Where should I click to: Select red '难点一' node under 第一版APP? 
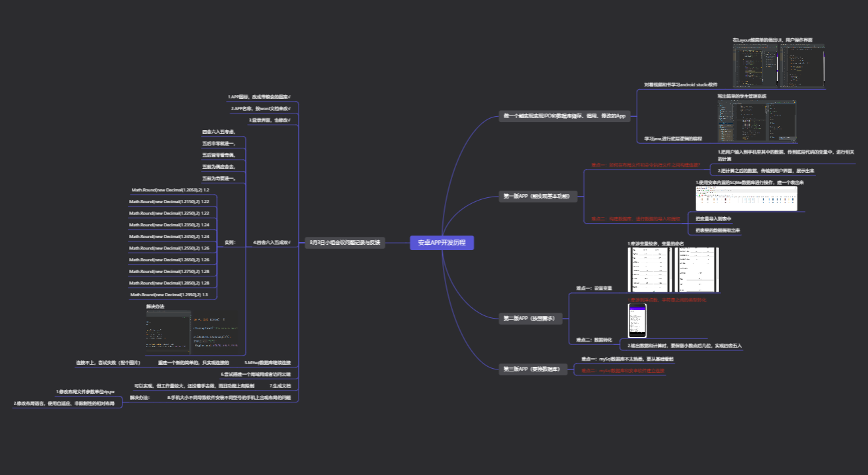coord(645,164)
